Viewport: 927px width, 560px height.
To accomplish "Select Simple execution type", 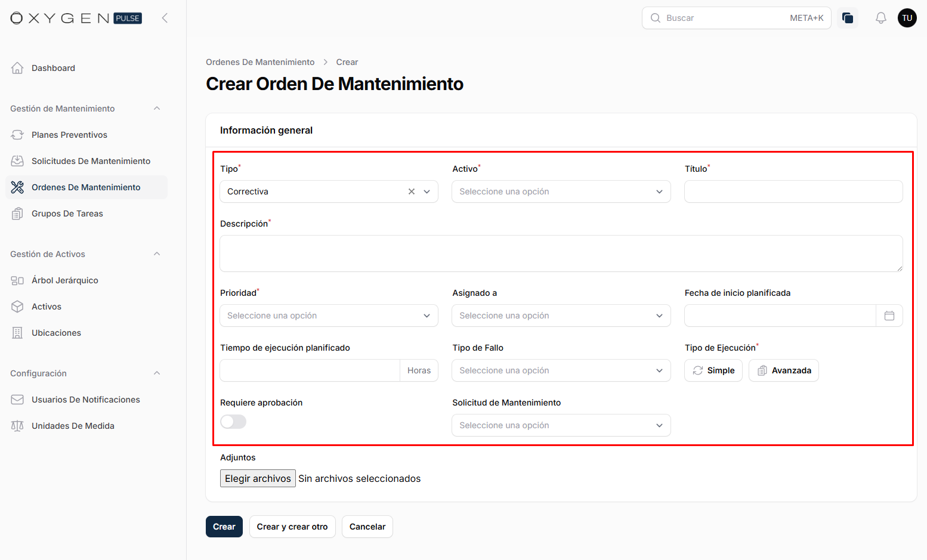I will point(713,370).
